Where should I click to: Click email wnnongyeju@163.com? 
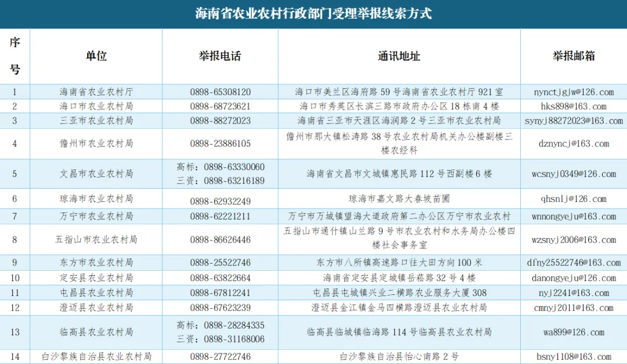574,217
